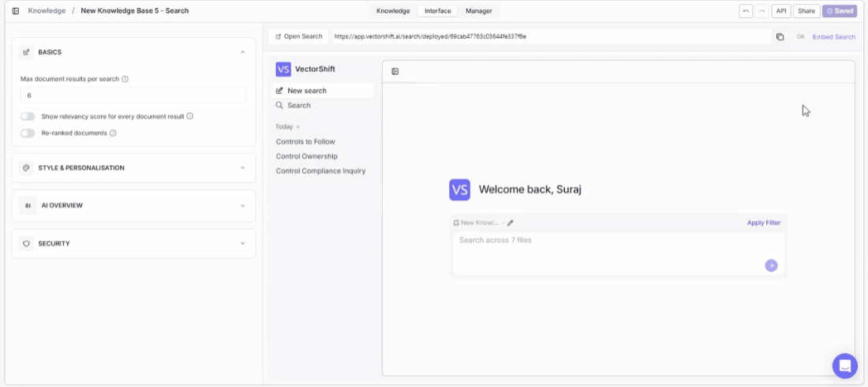Submit the search with arrow button
Viewport: 868px width, 387px height.
coord(771,265)
